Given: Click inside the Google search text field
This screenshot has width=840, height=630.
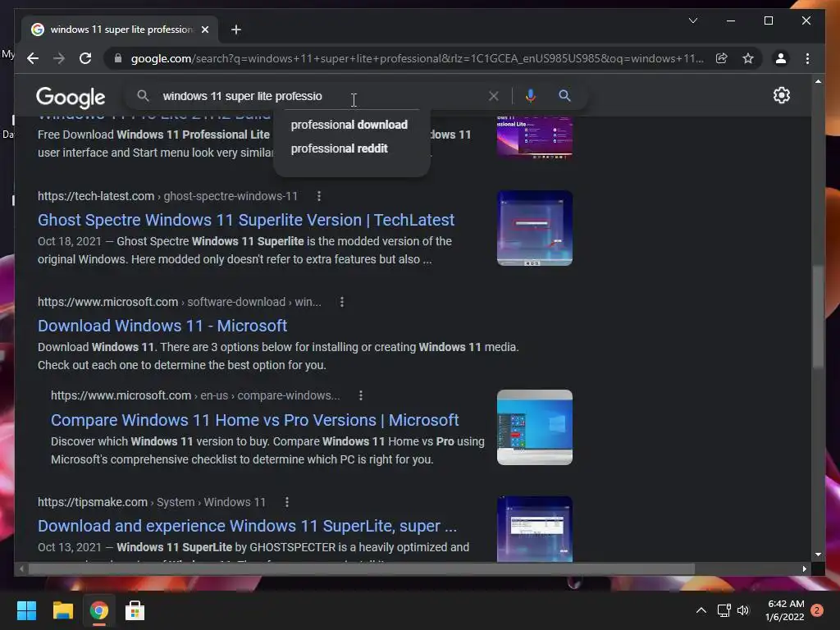Looking at the screenshot, I should point(322,96).
